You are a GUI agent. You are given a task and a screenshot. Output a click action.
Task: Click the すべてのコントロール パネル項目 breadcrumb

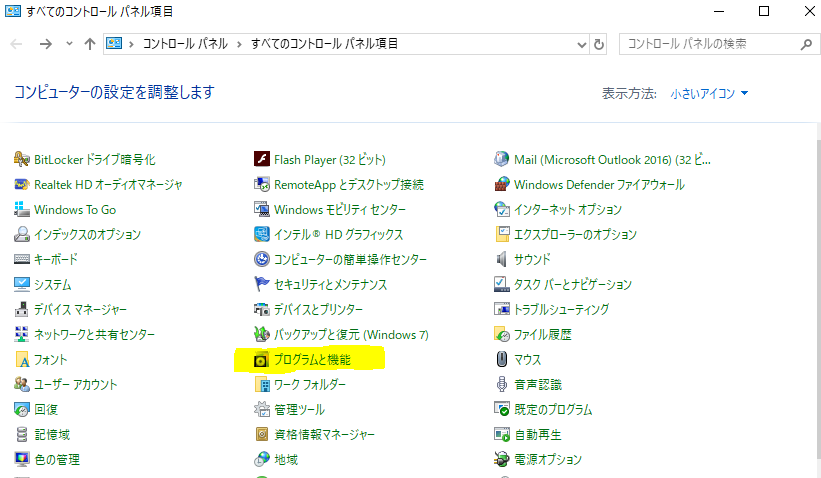[324, 44]
